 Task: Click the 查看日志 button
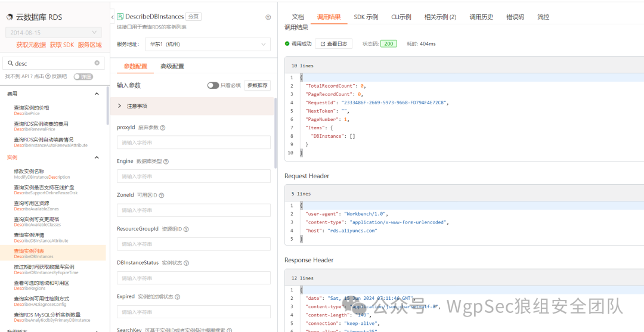[x=333, y=44]
